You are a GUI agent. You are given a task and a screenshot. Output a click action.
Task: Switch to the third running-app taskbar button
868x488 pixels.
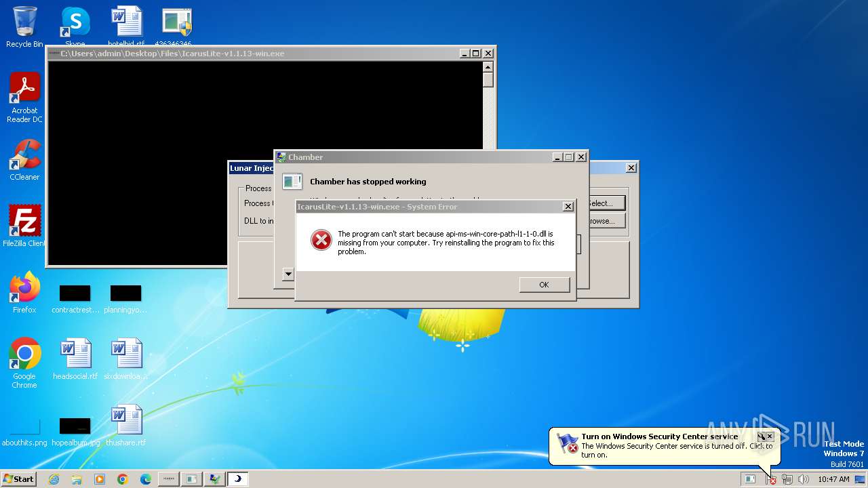click(215, 479)
